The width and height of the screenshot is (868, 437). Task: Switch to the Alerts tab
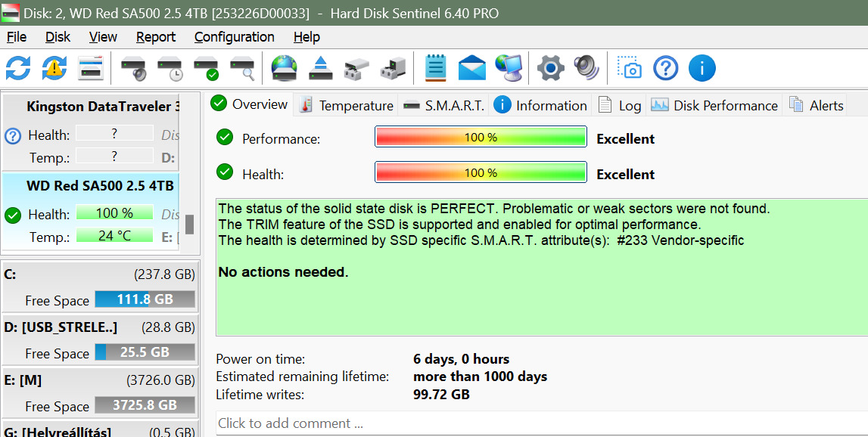pos(816,105)
